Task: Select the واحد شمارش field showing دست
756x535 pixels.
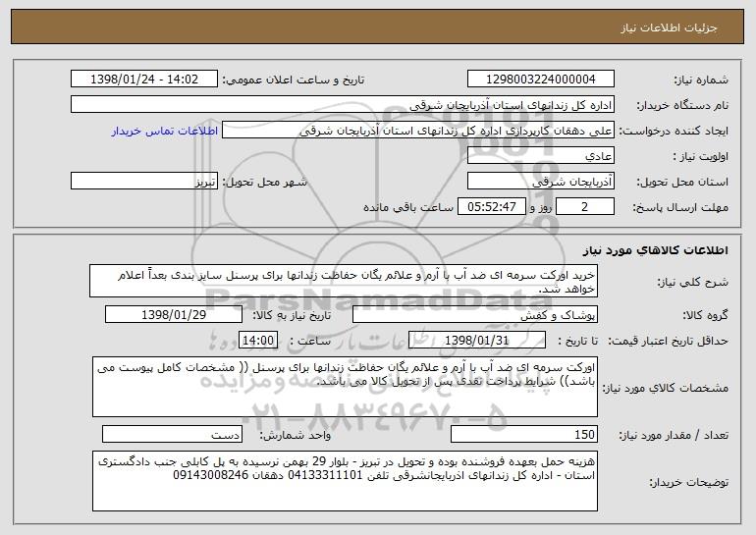Action: point(172,434)
